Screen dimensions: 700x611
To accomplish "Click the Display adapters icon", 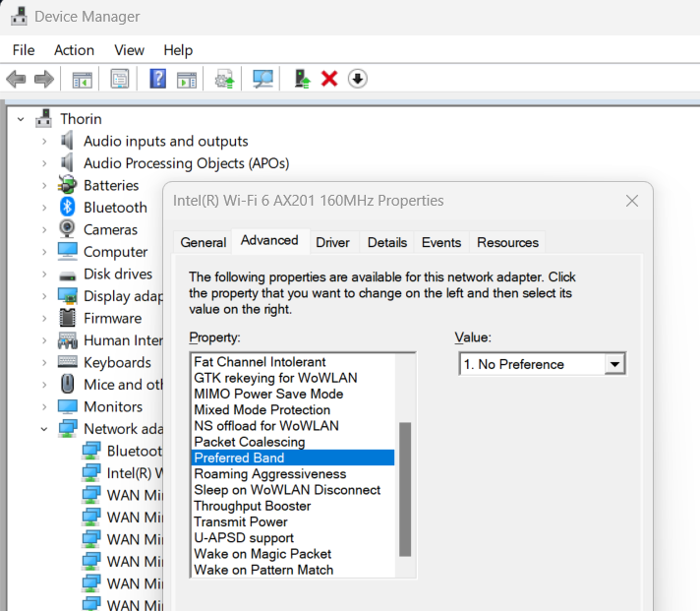I will (x=68, y=296).
